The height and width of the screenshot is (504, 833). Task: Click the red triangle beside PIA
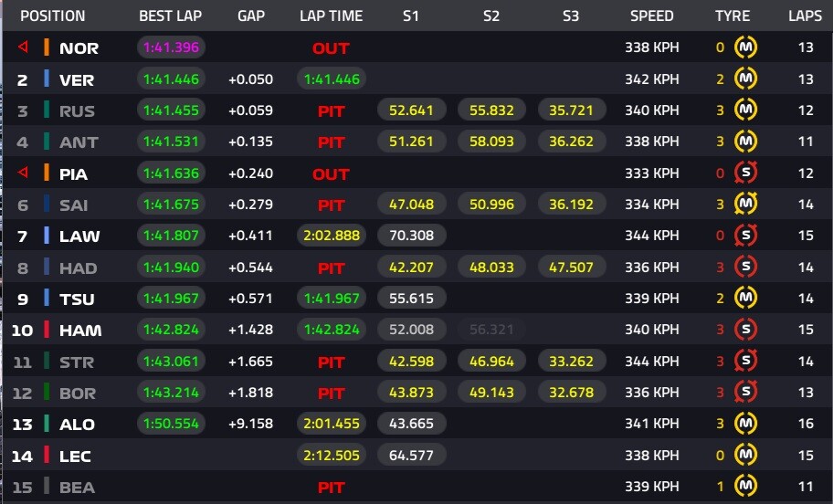pos(23,173)
